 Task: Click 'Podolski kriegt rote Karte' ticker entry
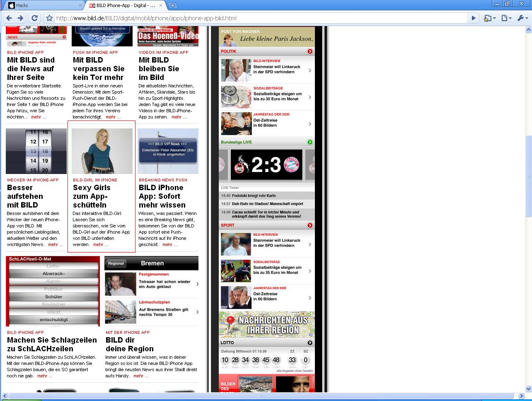(267, 196)
